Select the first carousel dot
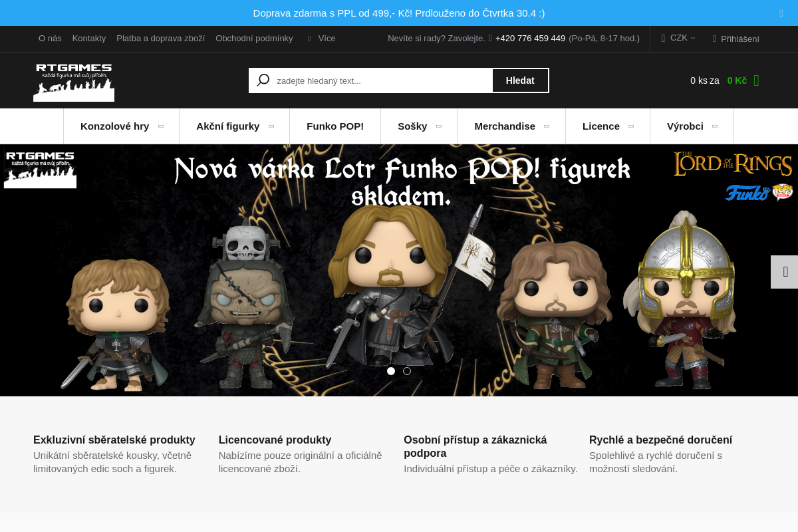Image resolution: width=798 pixels, height=532 pixels. (391, 371)
